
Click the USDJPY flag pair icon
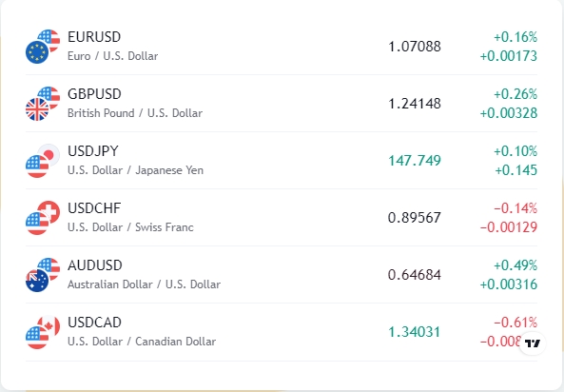click(x=43, y=161)
